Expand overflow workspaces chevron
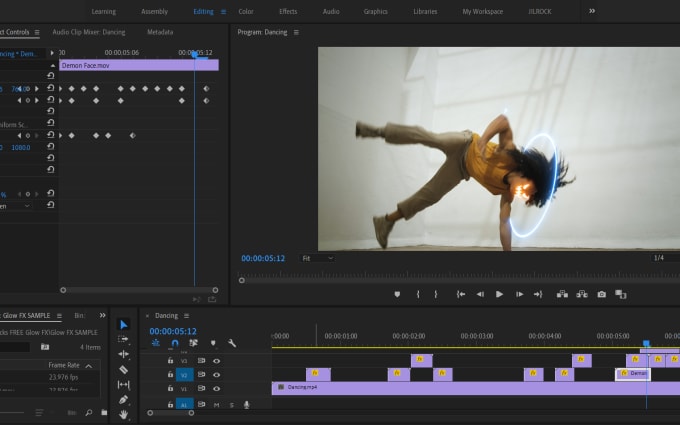The image size is (680, 425). coord(592,11)
